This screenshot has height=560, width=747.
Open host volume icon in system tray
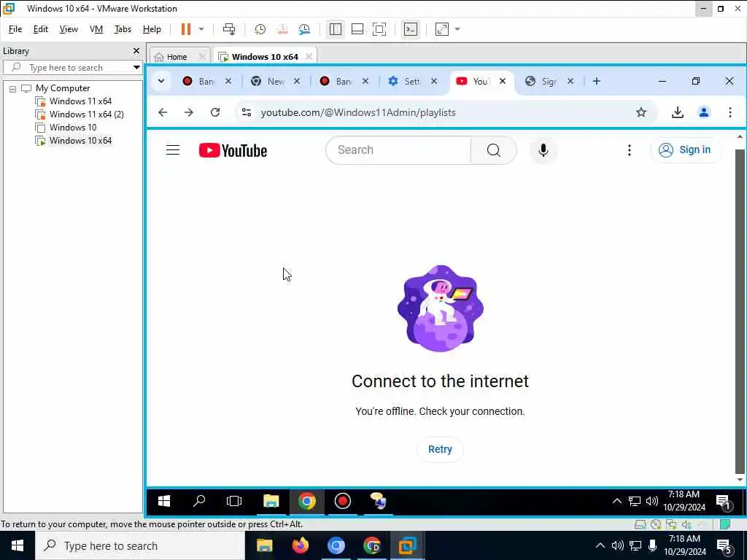pyautogui.click(x=618, y=545)
